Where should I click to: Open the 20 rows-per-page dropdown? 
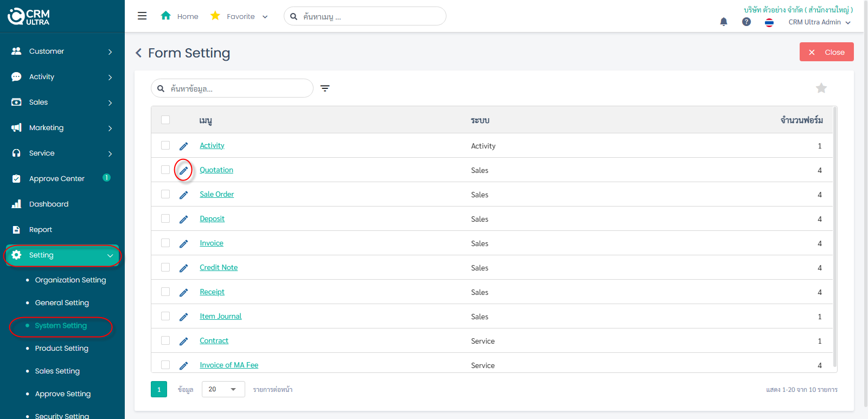tap(223, 389)
